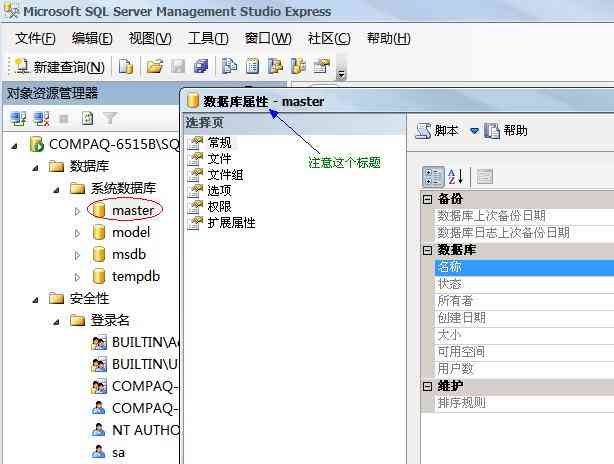Click the connect icon in object explorer

coord(18,119)
